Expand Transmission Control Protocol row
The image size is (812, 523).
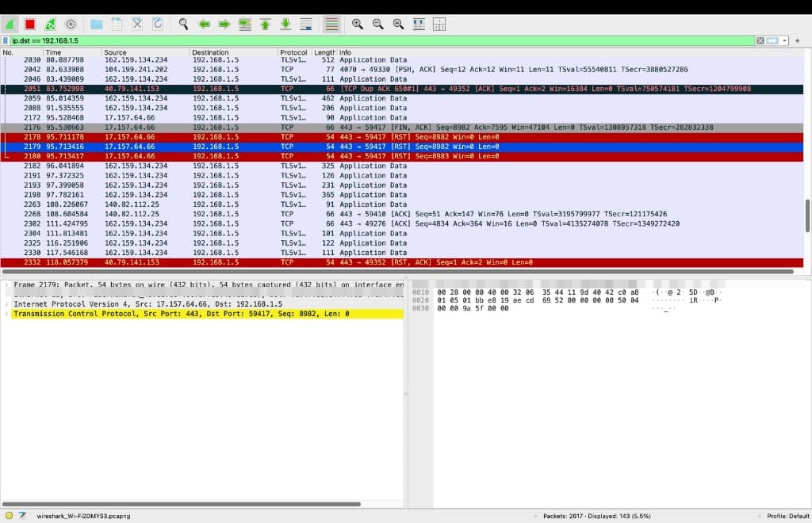pos(6,314)
